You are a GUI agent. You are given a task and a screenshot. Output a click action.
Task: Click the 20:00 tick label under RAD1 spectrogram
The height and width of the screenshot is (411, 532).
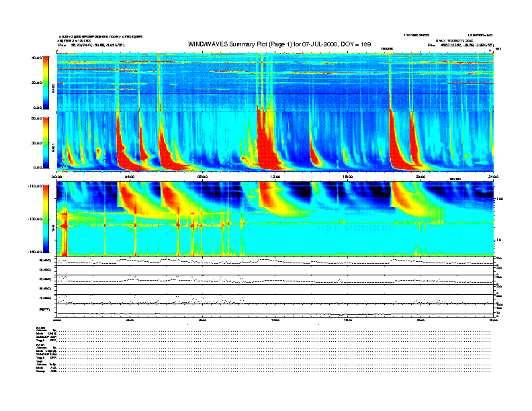coord(420,177)
